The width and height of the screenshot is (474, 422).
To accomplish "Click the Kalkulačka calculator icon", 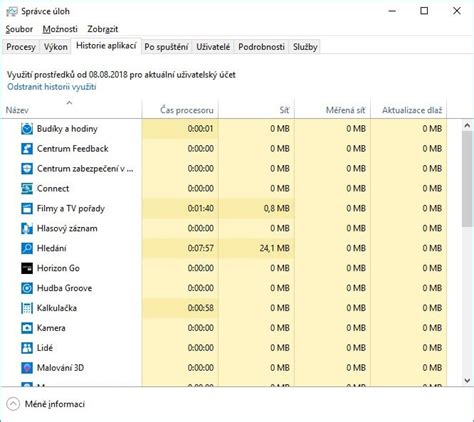I will click(x=27, y=308).
